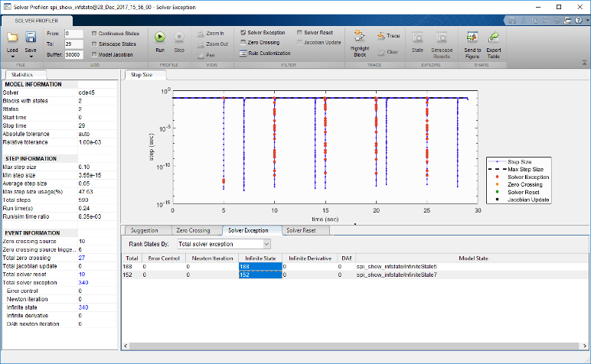Click the Buffer input field
Viewport: 591px width, 364px height.
point(74,55)
